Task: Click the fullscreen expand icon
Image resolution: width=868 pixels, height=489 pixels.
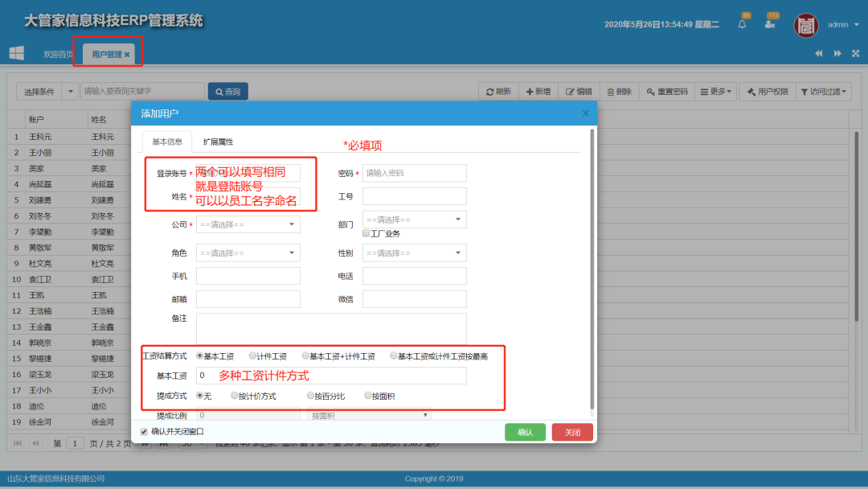Action: tap(854, 54)
